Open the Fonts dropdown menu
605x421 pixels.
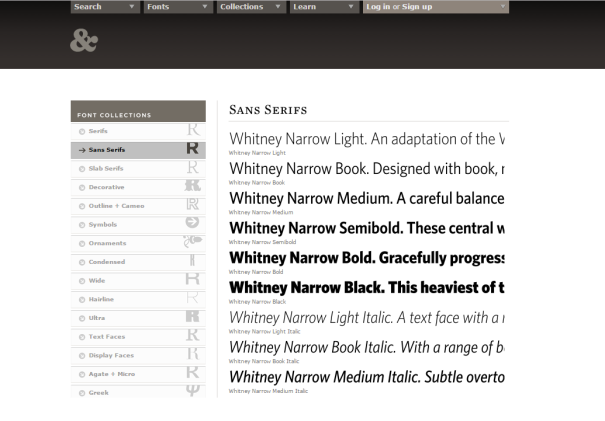(x=178, y=7)
